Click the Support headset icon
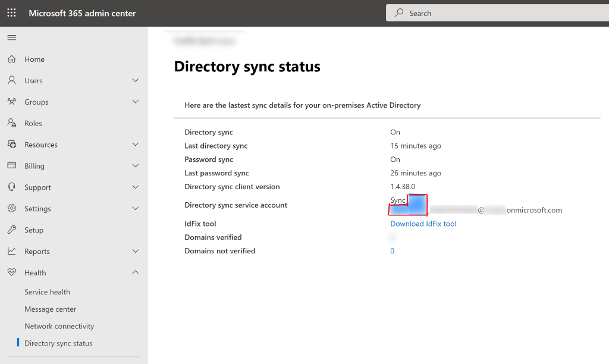This screenshot has height=364, width=609. tap(12, 187)
